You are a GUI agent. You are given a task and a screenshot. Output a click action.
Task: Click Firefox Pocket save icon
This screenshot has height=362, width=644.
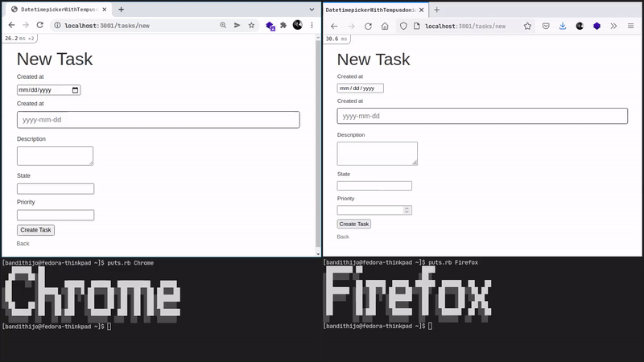point(545,26)
